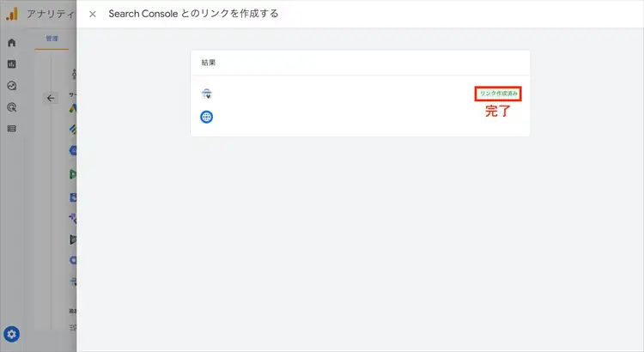Click the Search Console property icon in results
Image resolution: width=644 pixels, height=352 pixels.
(207, 94)
